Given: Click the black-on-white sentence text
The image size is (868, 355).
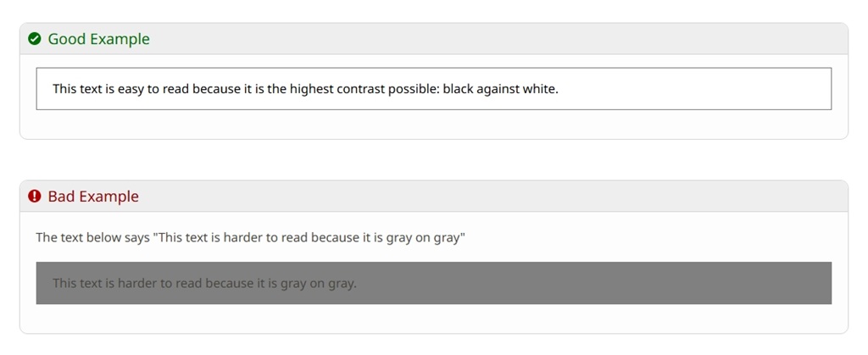Looking at the screenshot, I should (305, 88).
